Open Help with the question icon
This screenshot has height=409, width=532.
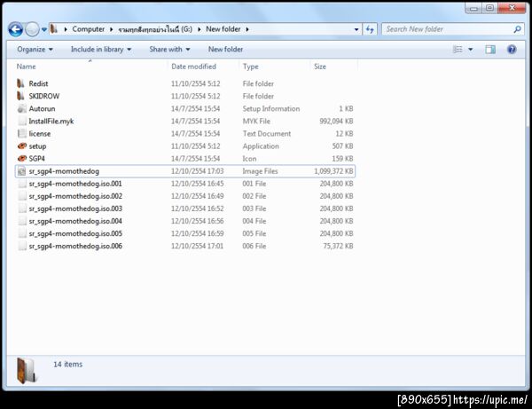[512, 50]
